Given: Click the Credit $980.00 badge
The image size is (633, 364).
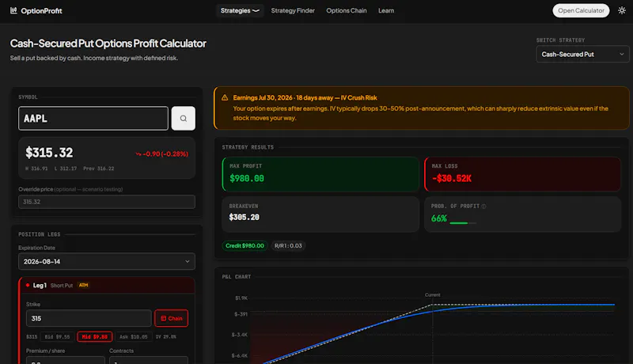Looking at the screenshot, I should pyautogui.click(x=244, y=246).
